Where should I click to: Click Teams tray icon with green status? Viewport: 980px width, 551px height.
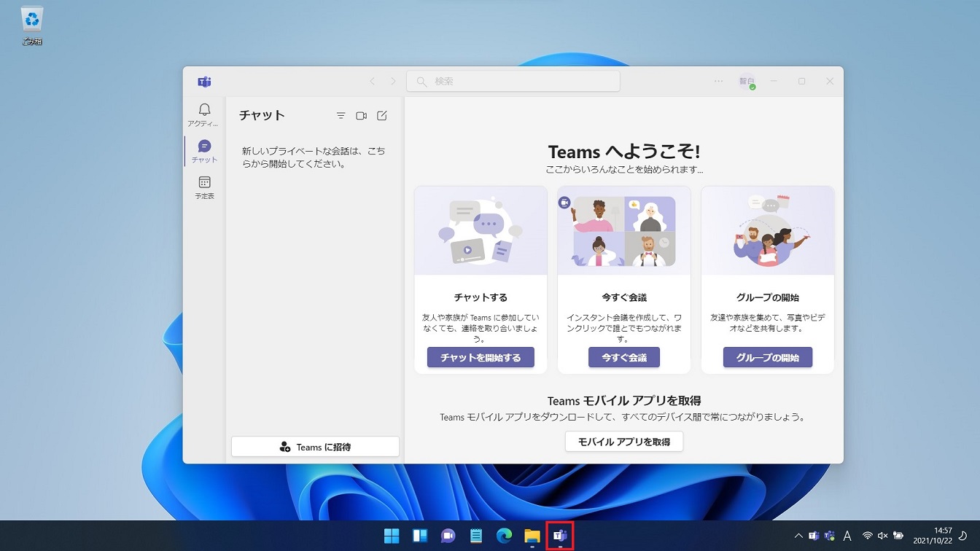[830, 536]
